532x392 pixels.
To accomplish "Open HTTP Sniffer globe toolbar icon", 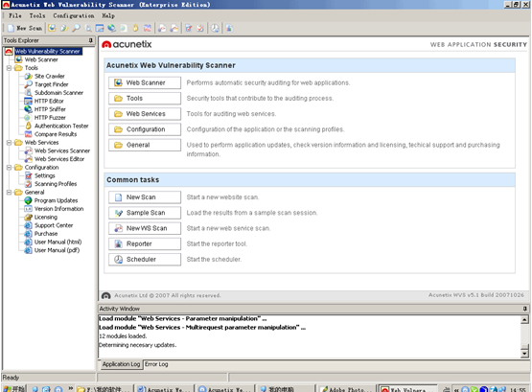I will pos(111,28).
